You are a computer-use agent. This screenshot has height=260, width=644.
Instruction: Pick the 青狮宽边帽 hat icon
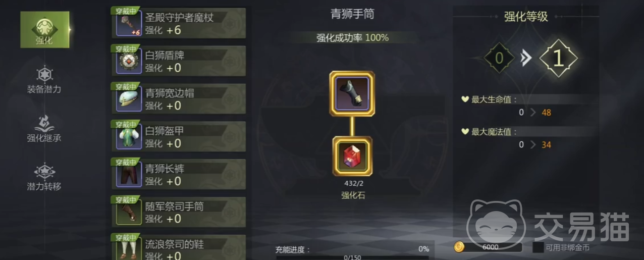(x=129, y=99)
